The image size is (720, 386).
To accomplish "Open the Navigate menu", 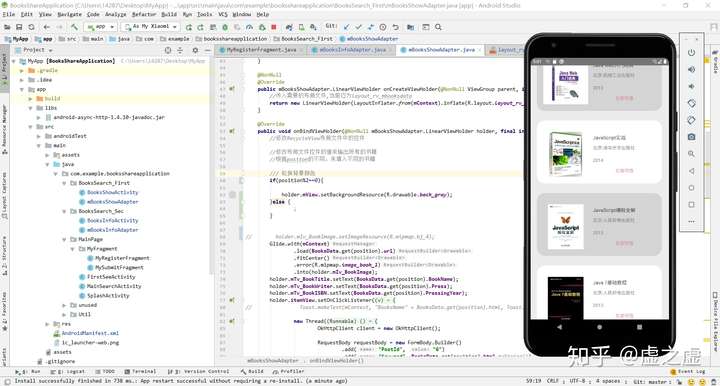I will (69, 15).
